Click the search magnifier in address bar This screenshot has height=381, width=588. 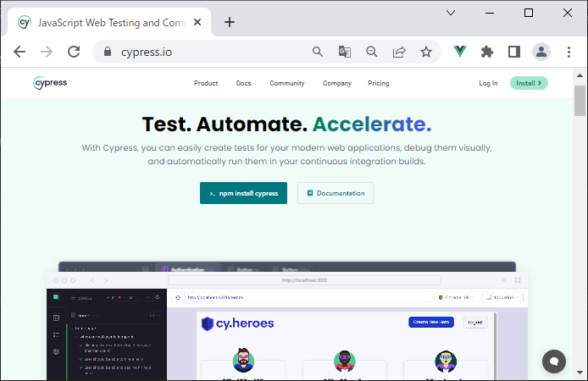coord(318,52)
